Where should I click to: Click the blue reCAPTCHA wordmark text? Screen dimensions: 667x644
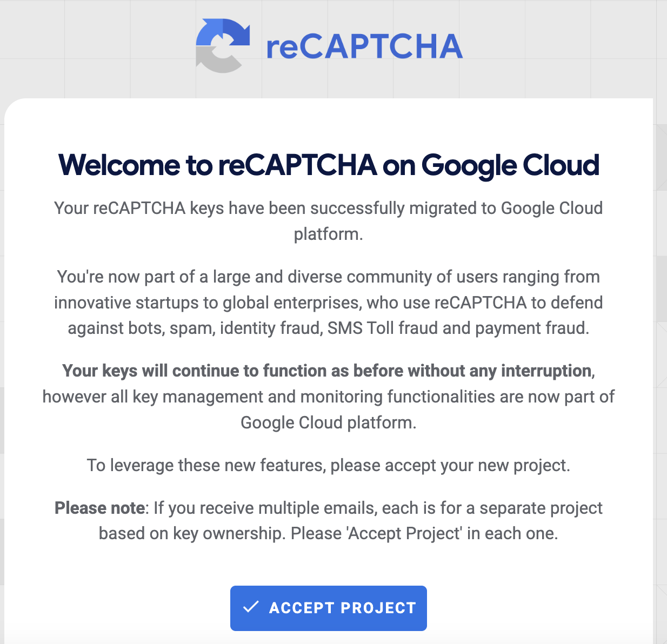365,46
